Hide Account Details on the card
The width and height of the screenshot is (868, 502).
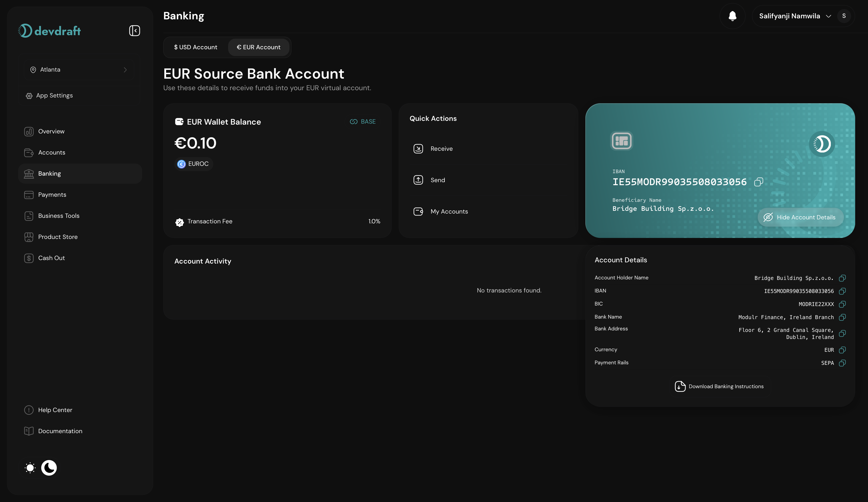coord(800,217)
